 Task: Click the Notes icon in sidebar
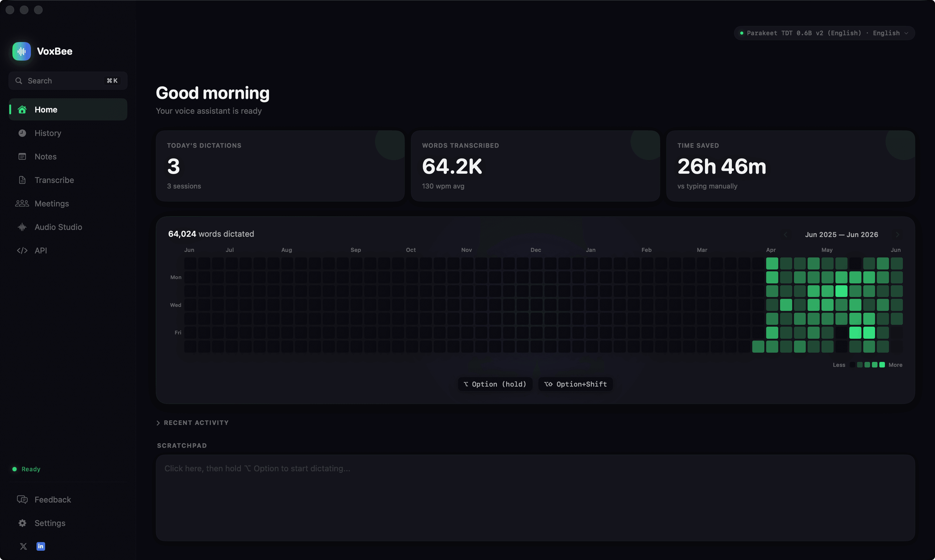pos(22,156)
